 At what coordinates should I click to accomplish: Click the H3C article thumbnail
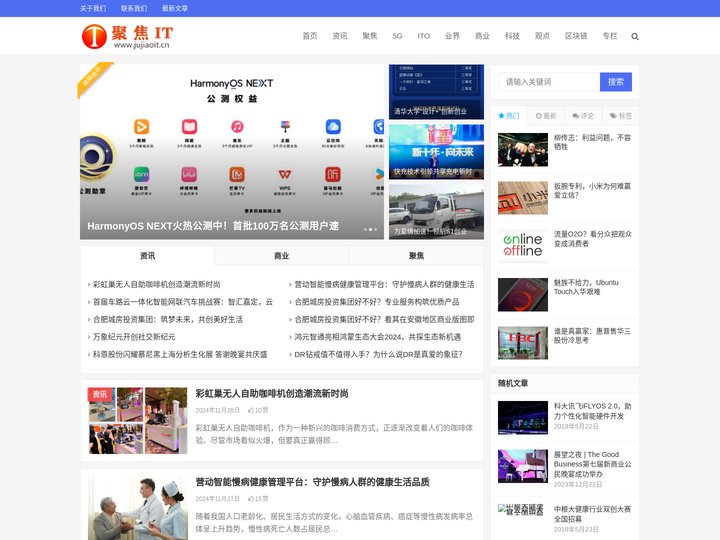[x=523, y=343]
